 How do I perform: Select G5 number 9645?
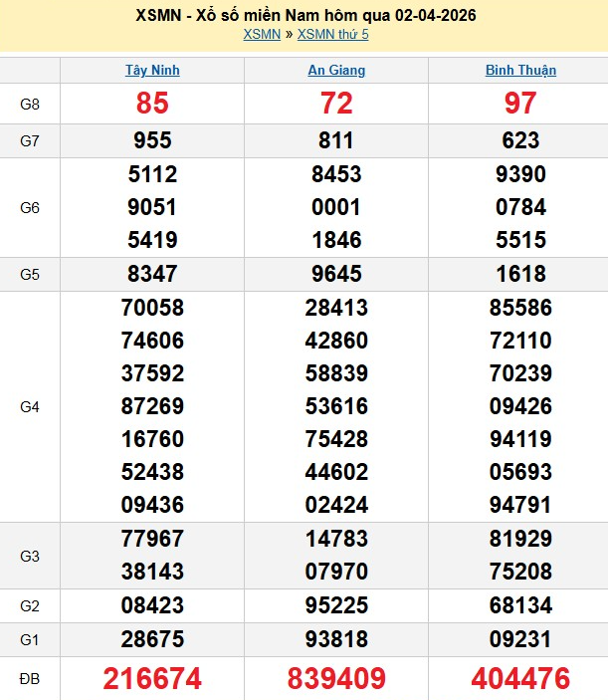(336, 274)
